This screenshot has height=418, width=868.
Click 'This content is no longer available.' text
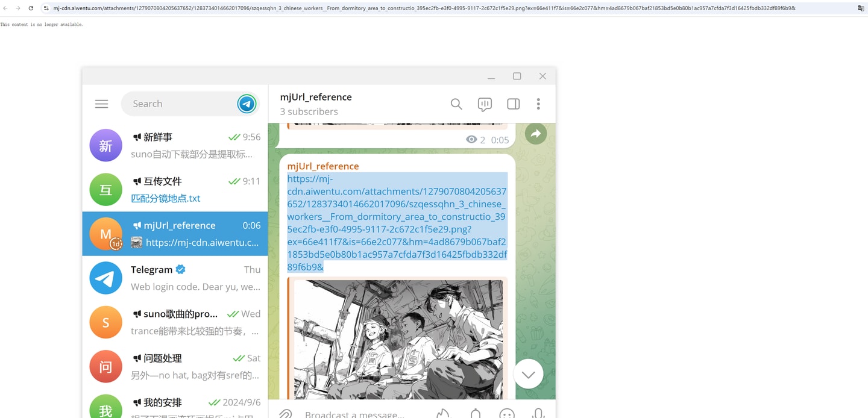pos(42,25)
